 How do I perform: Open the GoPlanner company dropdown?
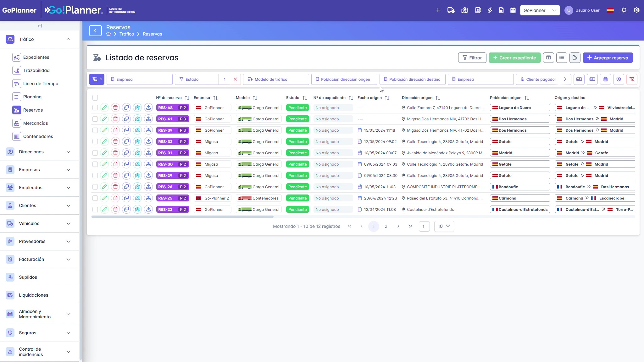coord(540,10)
